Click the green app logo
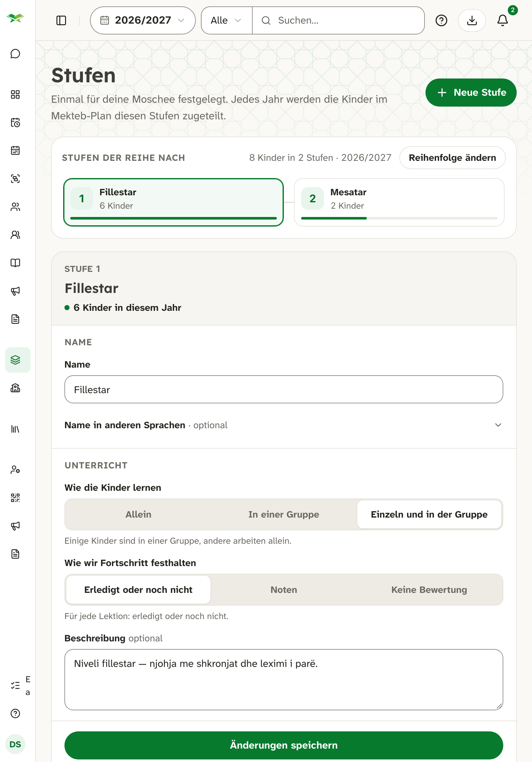Image resolution: width=532 pixels, height=762 pixels. [x=15, y=18]
